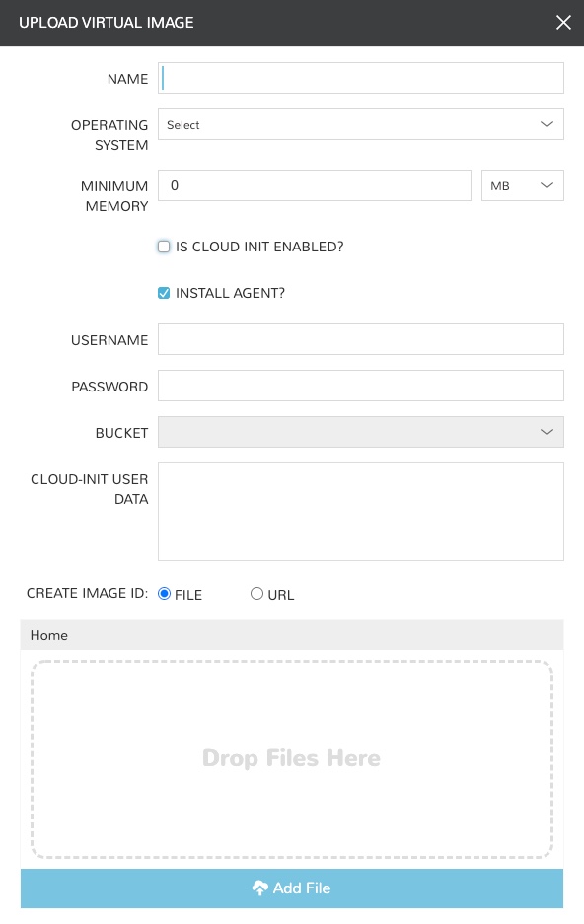Click the Home breadcrumb tab
This screenshot has height=924, width=584.
pos(49,635)
